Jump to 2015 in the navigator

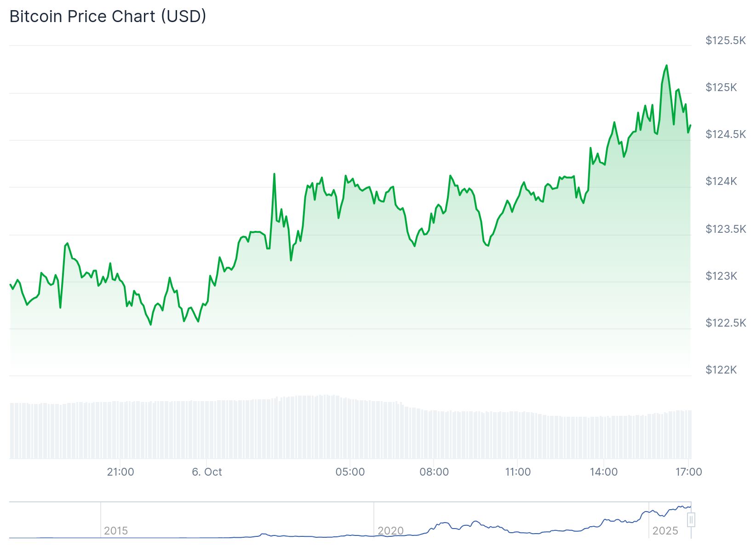116,531
